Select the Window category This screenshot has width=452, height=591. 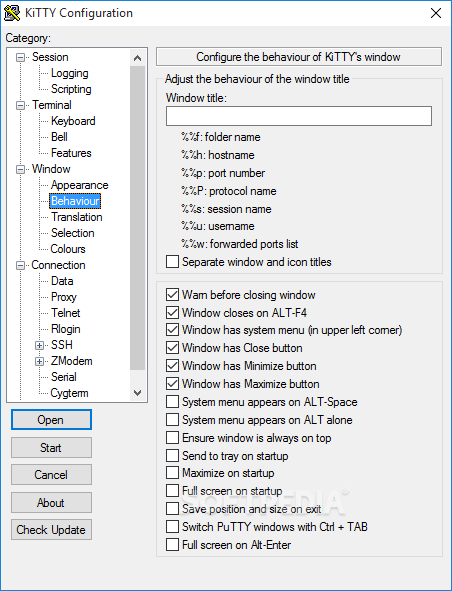click(x=51, y=169)
